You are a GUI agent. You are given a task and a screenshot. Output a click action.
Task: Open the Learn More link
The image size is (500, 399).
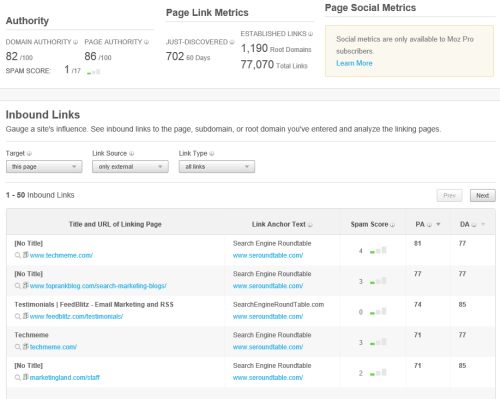tap(354, 63)
